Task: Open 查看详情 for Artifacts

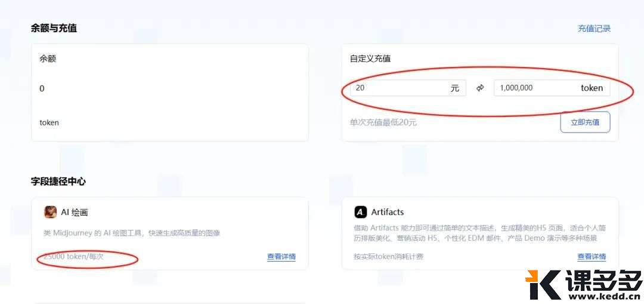Action: 592,257
